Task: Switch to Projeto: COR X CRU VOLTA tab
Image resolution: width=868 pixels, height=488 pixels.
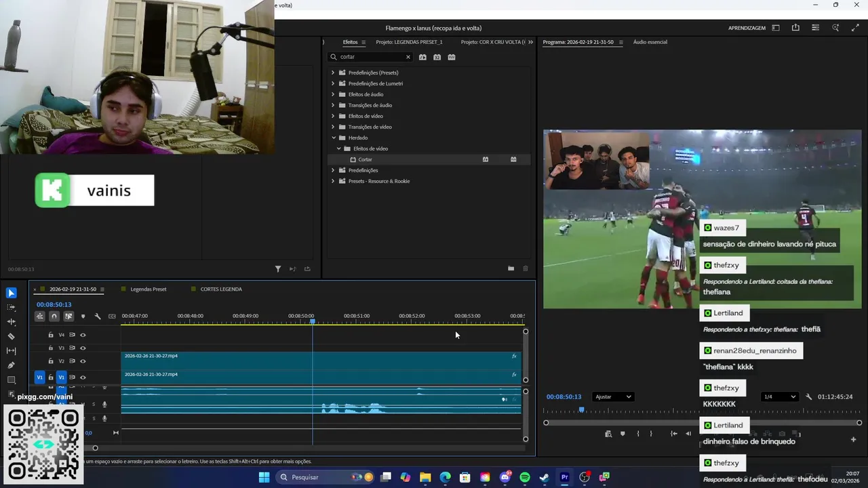Action: tap(493, 42)
